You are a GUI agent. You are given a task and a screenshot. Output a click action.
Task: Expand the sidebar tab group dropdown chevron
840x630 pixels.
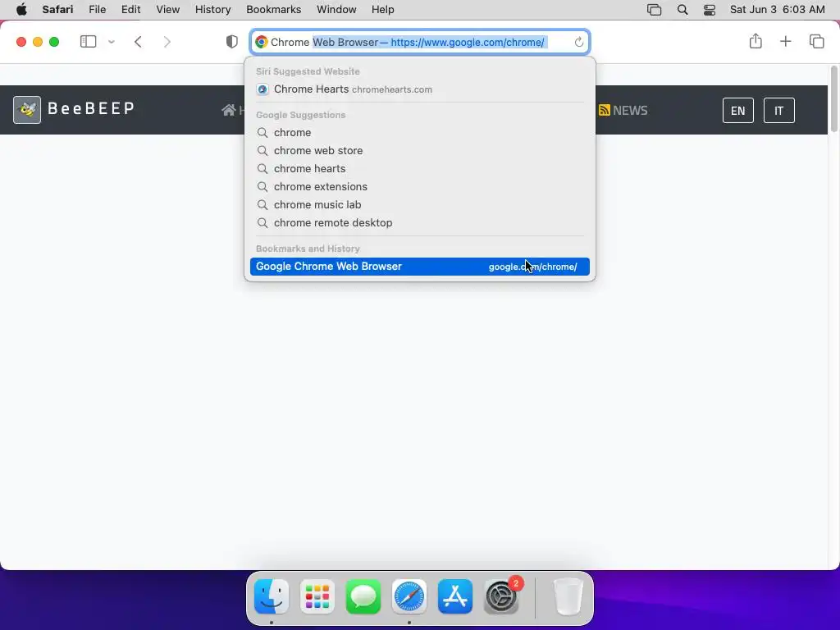coord(112,42)
